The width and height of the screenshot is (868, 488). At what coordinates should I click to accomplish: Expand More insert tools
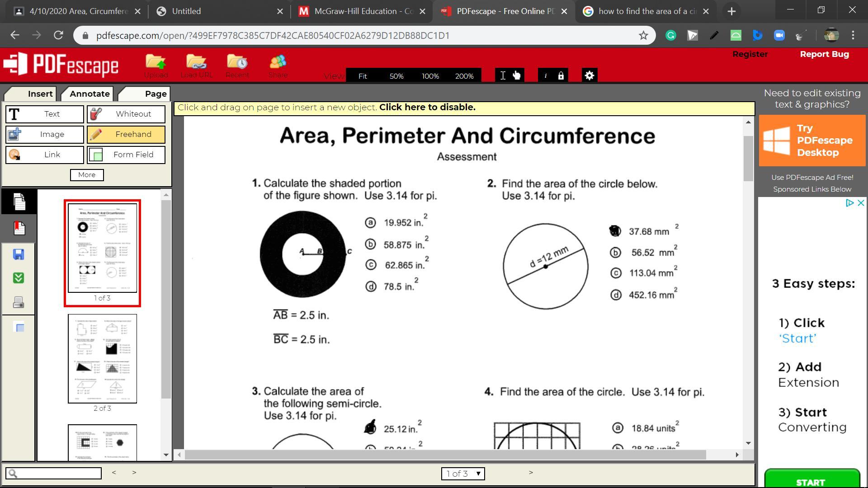click(87, 175)
